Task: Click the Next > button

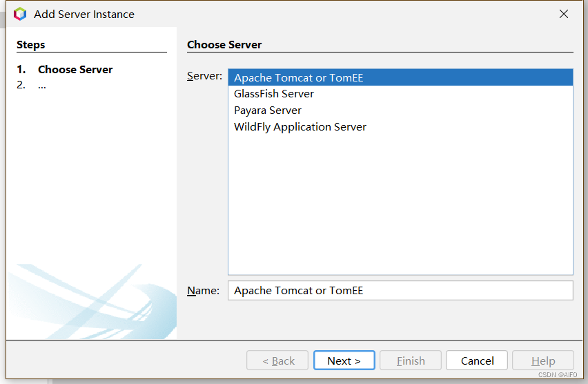Action: [x=344, y=361]
